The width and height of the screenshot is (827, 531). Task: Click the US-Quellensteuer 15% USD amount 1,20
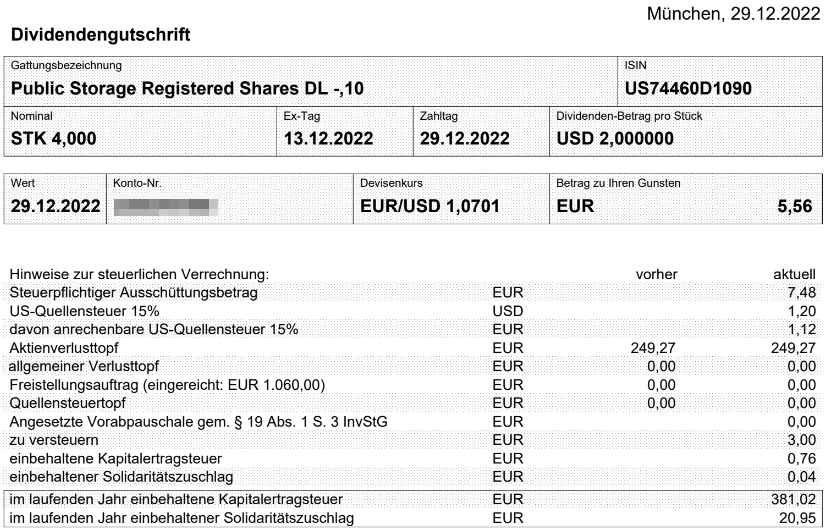coord(802,311)
